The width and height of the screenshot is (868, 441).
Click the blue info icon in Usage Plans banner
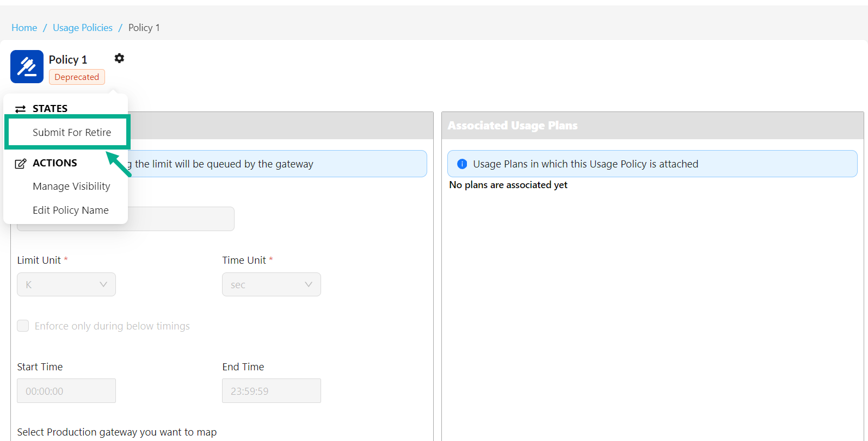pos(462,164)
